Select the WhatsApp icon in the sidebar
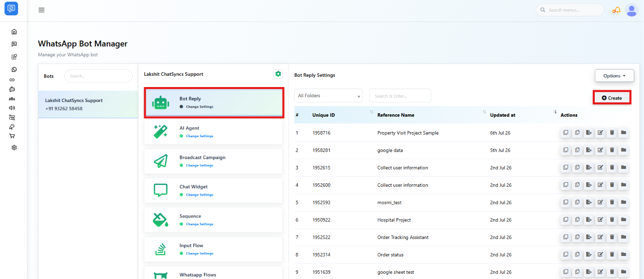This screenshot has height=279, width=644. pos(14,69)
